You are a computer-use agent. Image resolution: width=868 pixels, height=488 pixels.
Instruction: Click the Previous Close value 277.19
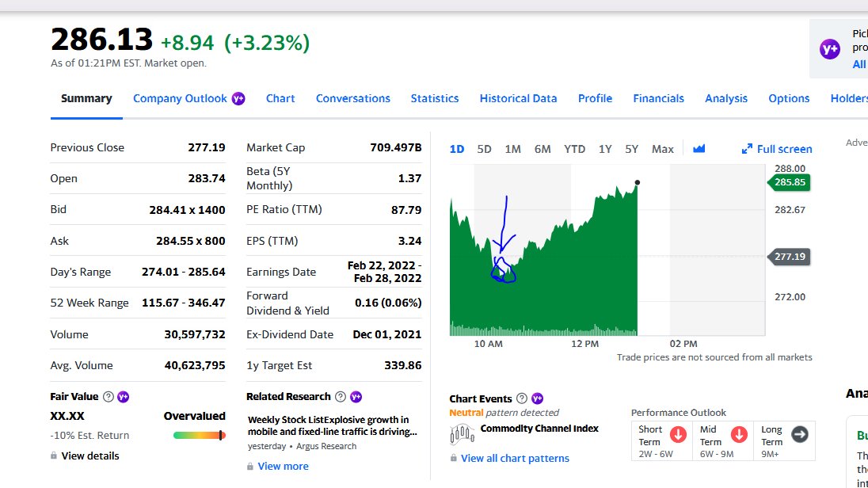(207, 147)
